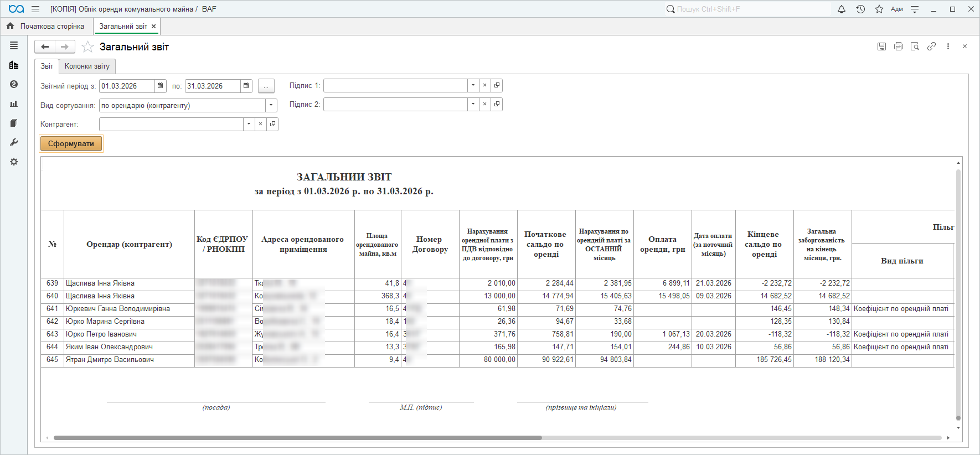Clear the Підпис 2 field

coord(484,104)
